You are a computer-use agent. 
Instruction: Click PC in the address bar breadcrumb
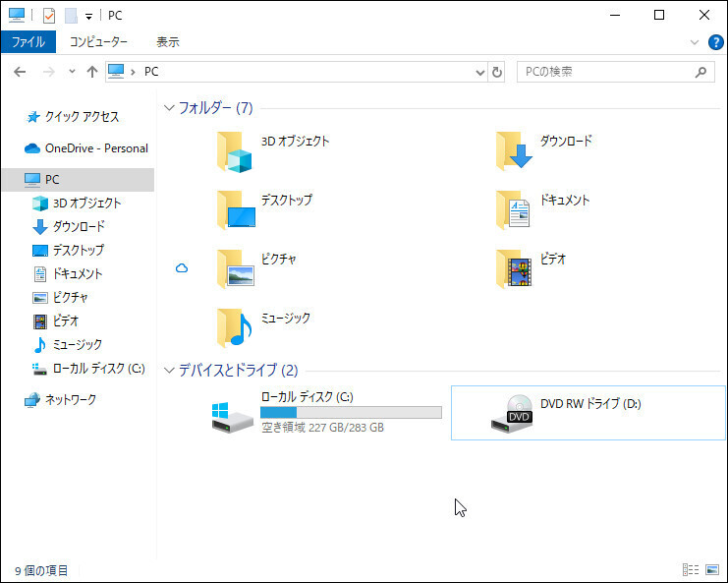151,72
